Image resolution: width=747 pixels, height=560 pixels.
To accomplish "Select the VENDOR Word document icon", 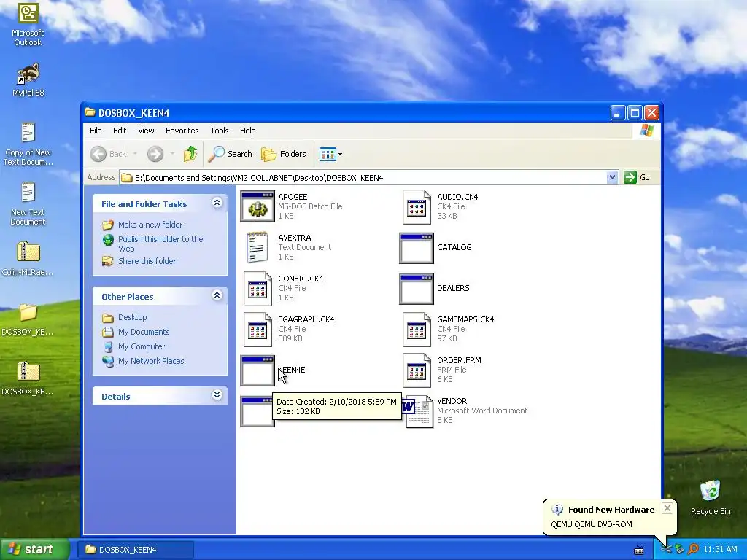I will pyautogui.click(x=417, y=411).
